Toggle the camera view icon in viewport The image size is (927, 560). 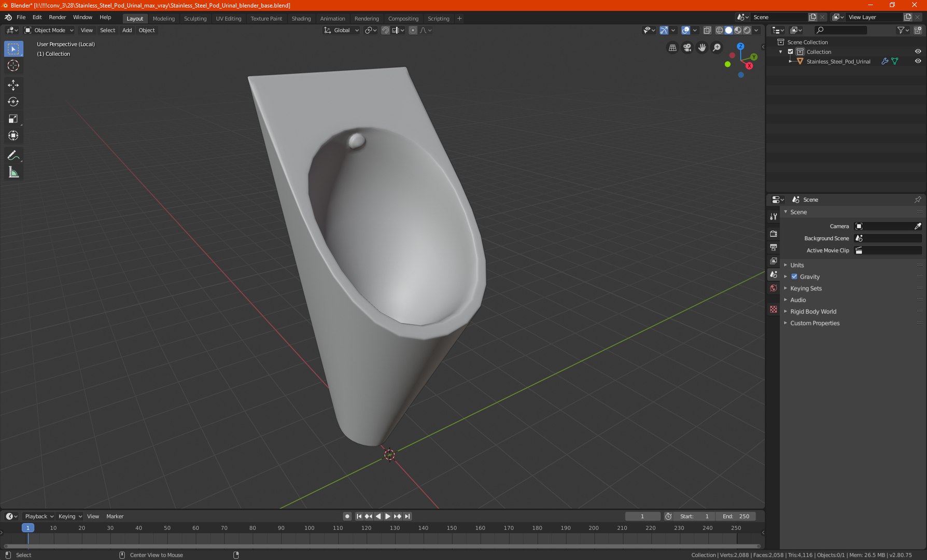(x=687, y=48)
